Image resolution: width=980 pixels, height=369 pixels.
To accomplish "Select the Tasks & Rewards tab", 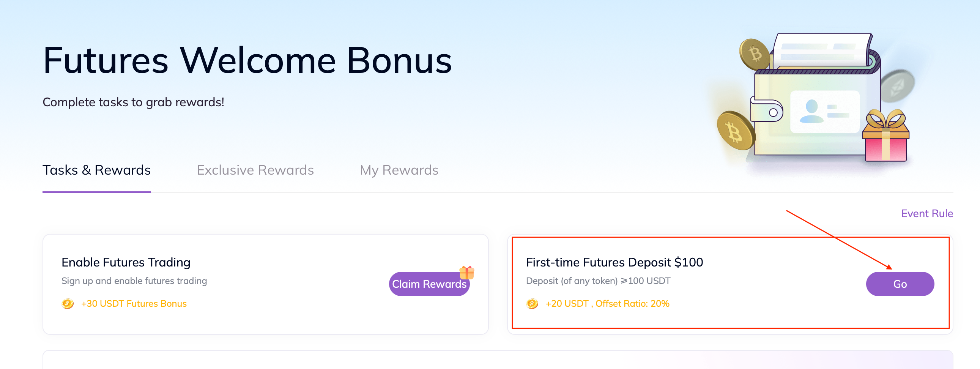I will point(97,170).
